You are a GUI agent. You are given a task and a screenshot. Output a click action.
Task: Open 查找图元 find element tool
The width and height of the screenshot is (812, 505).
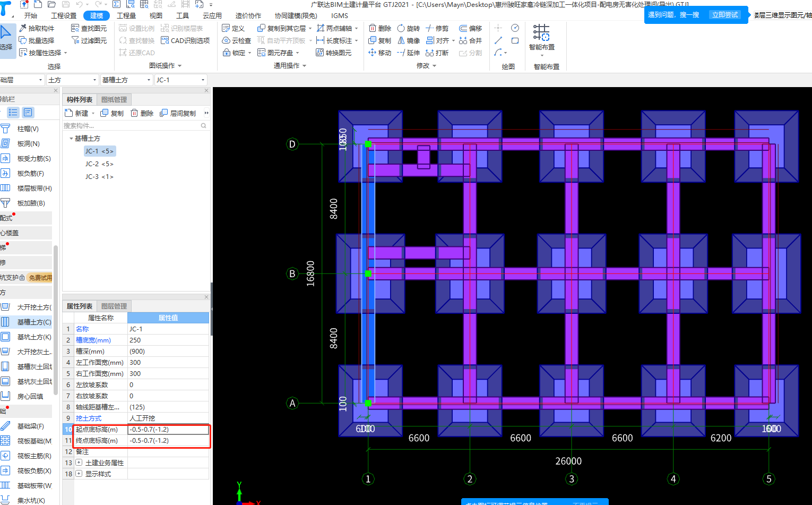click(x=89, y=28)
